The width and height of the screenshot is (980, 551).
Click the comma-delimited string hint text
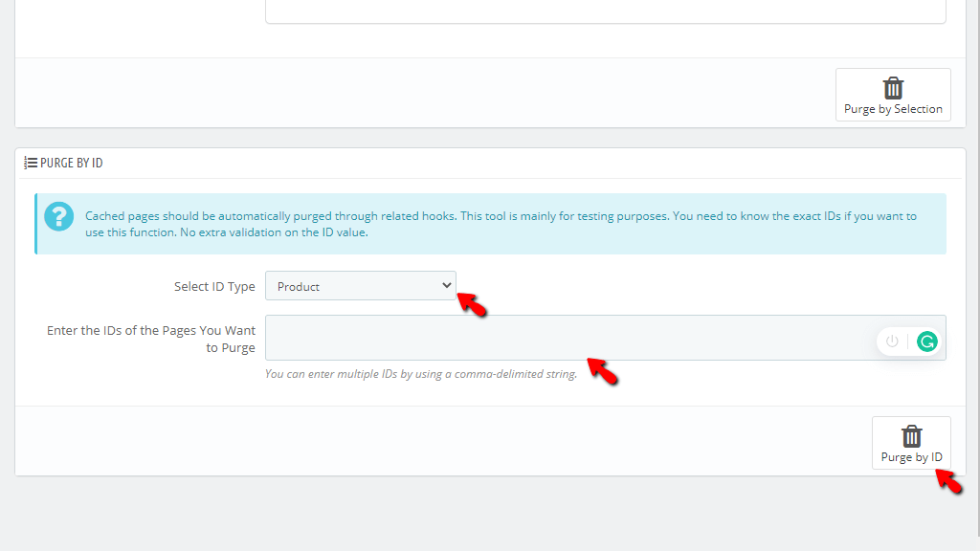point(421,374)
